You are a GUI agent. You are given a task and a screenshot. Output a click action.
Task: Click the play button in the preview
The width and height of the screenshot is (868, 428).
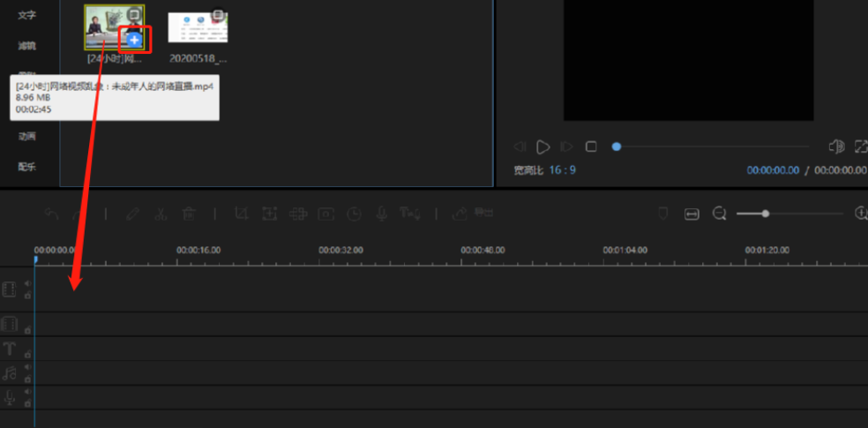click(543, 146)
